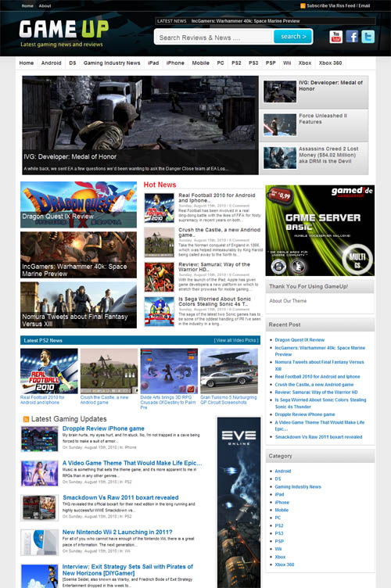The image size is (391, 588).
Task: Click the Samurai thumbnail in Hot News
Action: [160, 277]
